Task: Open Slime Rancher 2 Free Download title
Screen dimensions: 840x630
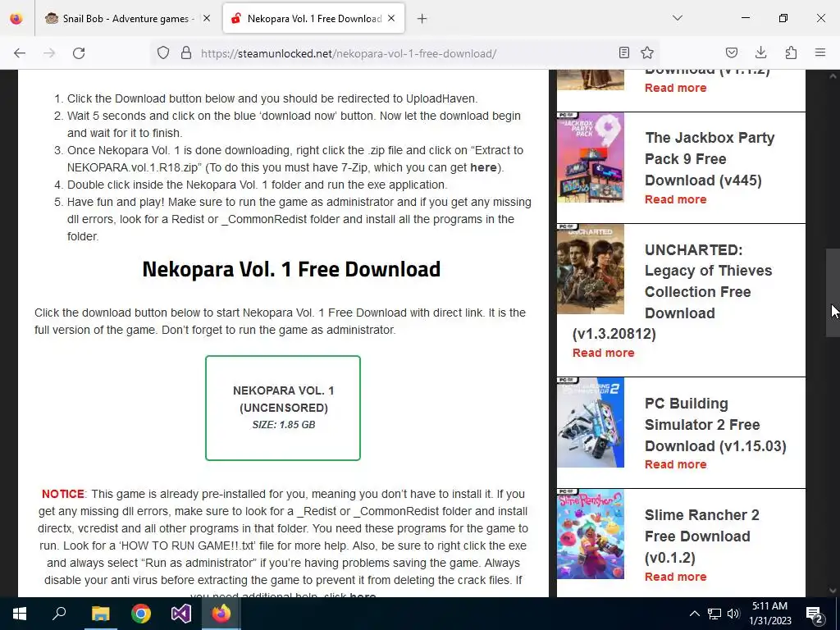Action: (x=702, y=536)
